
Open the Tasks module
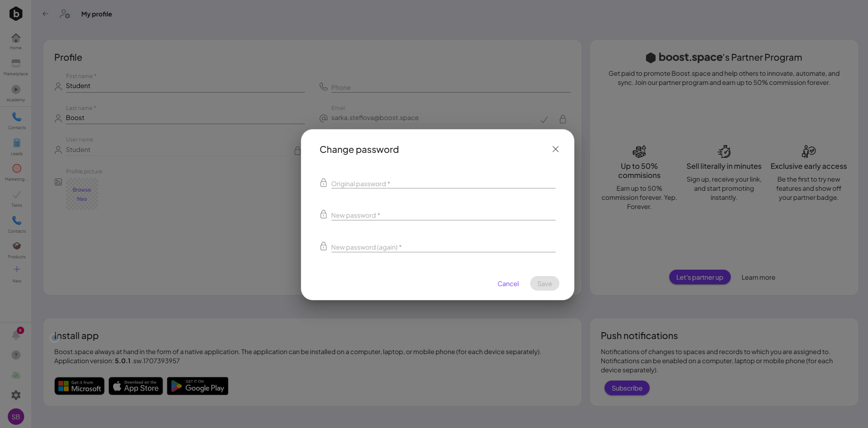point(16,198)
